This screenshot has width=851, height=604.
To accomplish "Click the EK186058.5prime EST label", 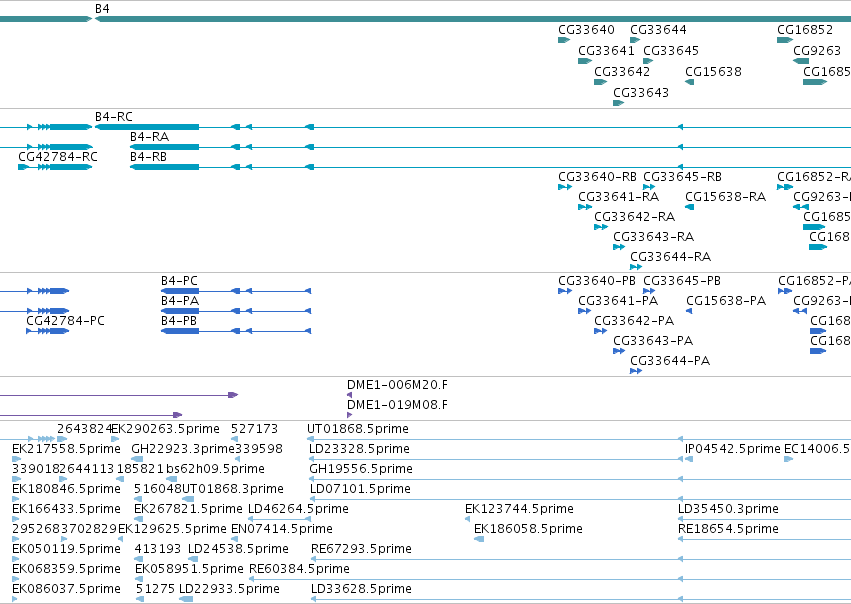I will point(528,529).
